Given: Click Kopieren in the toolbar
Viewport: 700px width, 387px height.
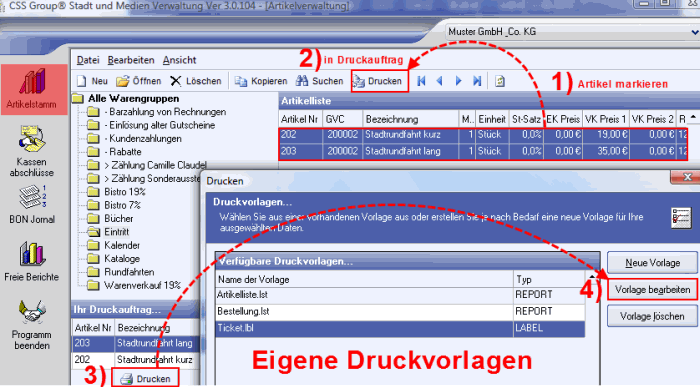Looking at the screenshot, I should click(x=261, y=81).
